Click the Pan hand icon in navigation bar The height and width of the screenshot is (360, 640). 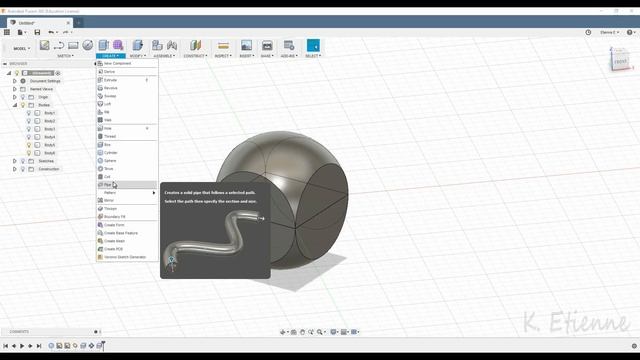302,332
